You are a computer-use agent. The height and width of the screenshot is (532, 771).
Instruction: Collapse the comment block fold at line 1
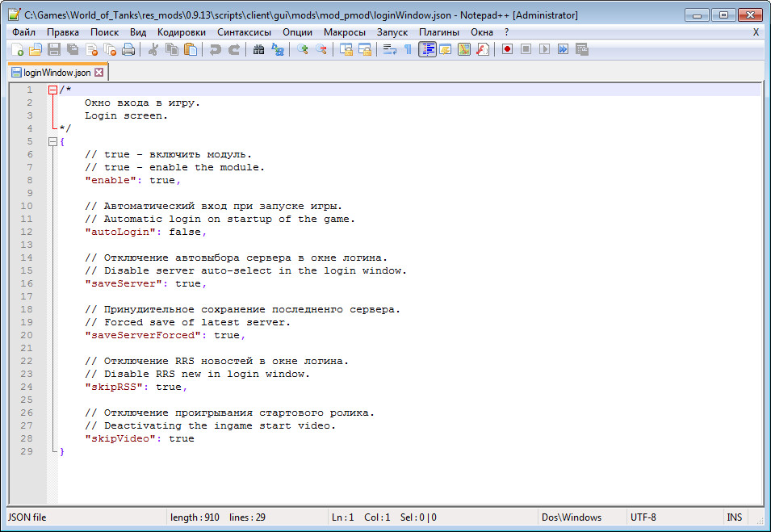pos(52,90)
